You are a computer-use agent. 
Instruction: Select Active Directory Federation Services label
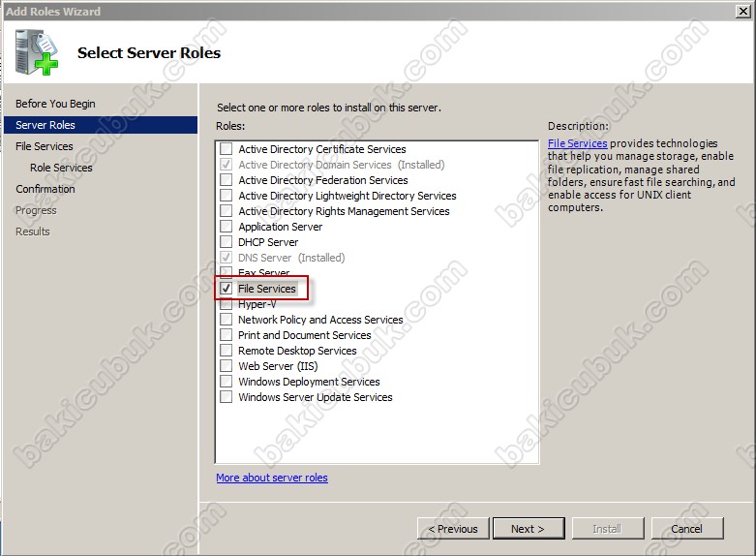323,180
